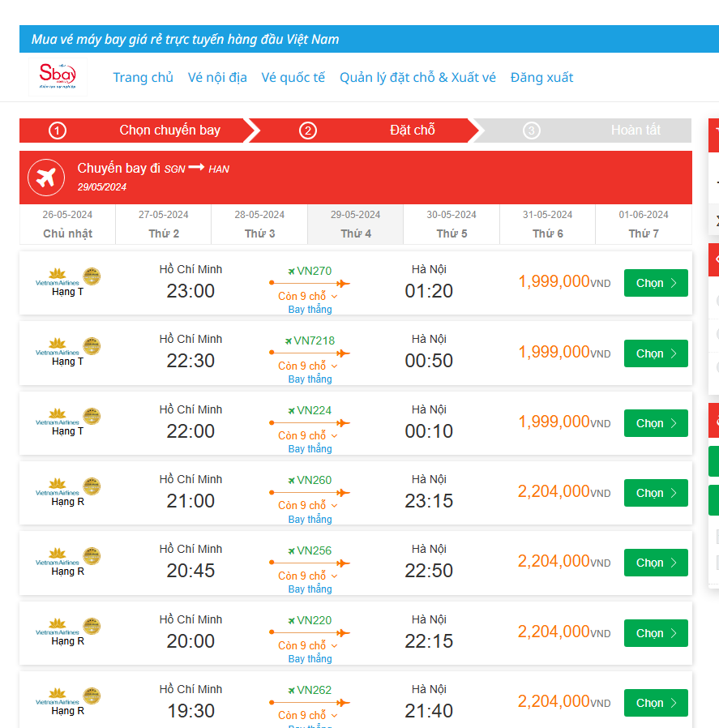Click the step 3 circle icon
719x728 pixels.
point(531,131)
